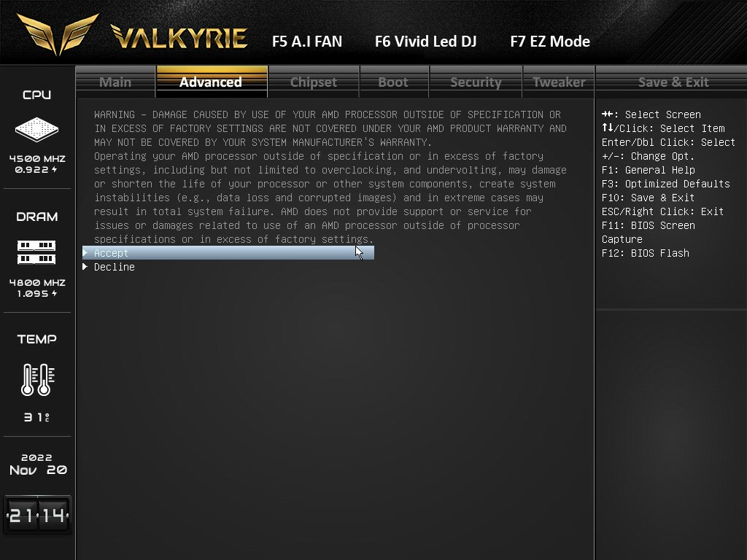Open the Boot tab
Screen dimensions: 747x560
coord(394,82)
